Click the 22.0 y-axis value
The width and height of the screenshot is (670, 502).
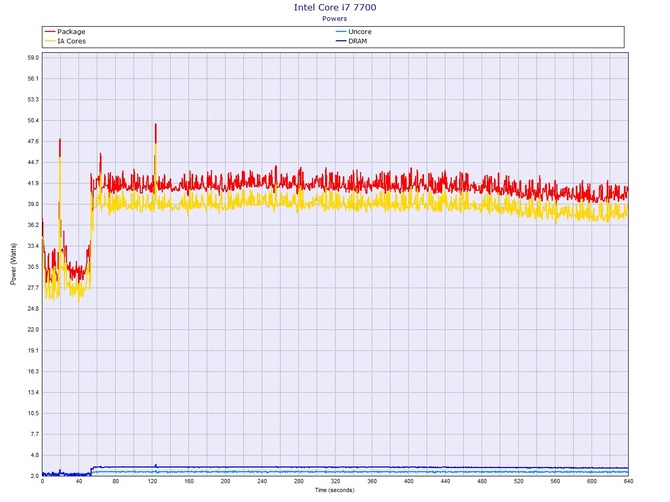(x=33, y=330)
